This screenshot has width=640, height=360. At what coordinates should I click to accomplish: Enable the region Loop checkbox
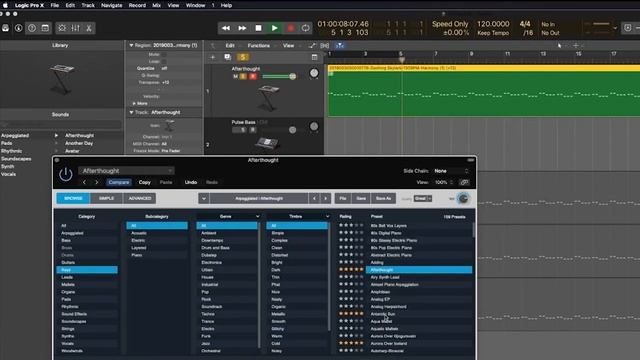click(x=164, y=61)
